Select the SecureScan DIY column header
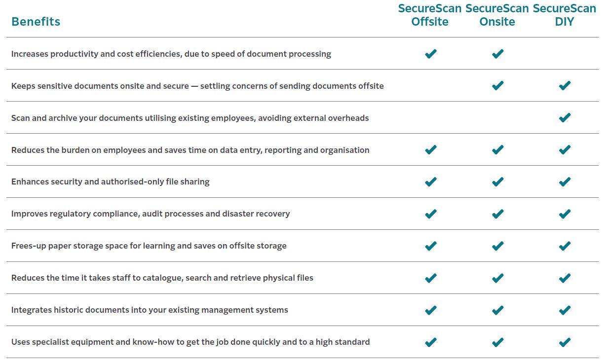The width and height of the screenshot is (611, 364). 564,15
